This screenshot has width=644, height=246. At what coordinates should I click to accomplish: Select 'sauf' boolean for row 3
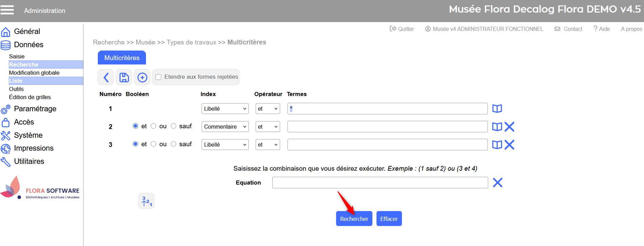point(173,144)
